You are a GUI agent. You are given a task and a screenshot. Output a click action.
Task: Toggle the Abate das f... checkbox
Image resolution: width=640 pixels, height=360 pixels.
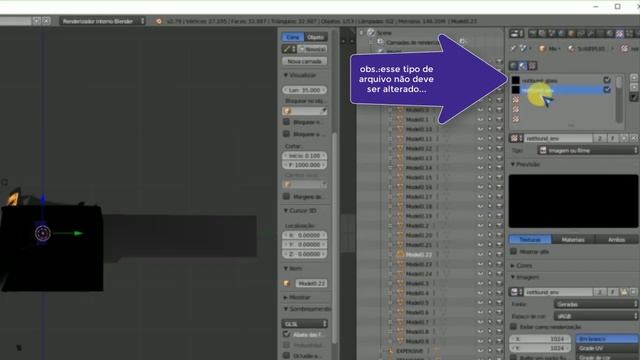287,334
